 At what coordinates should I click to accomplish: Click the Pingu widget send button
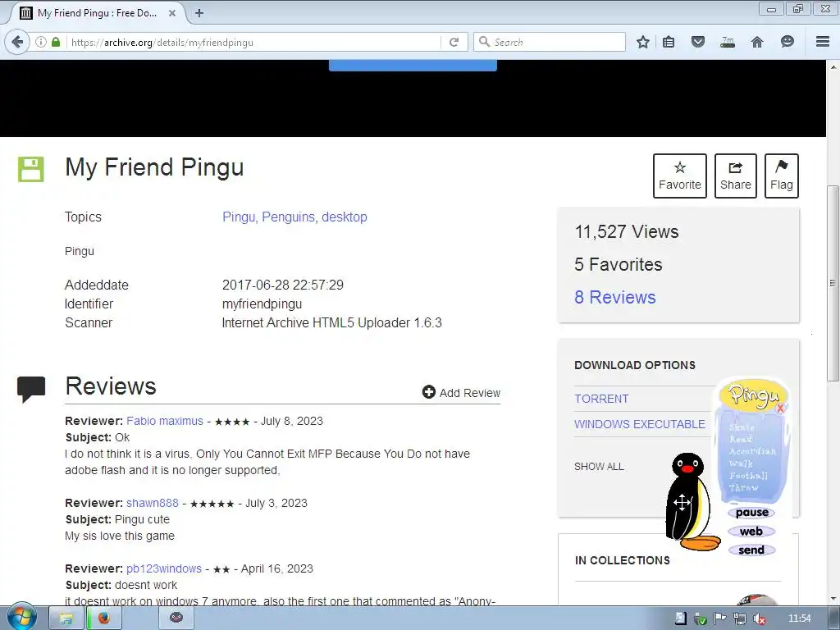click(x=751, y=550)
